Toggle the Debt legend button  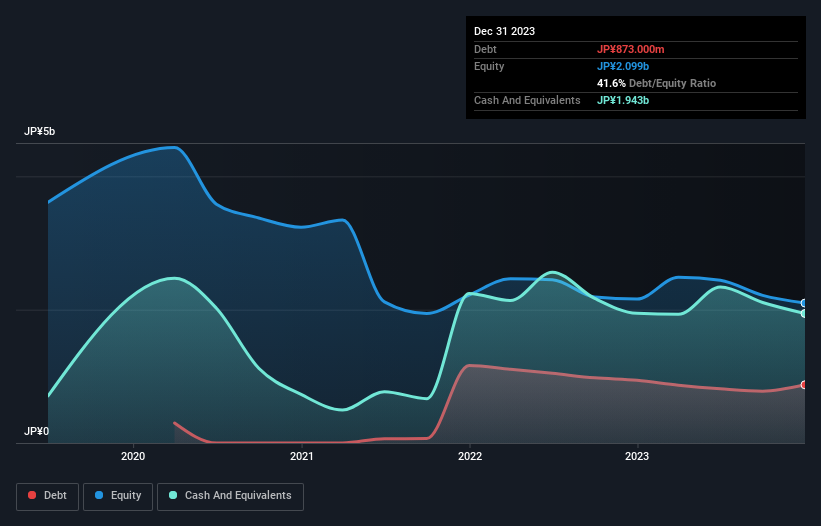point(48,496)
